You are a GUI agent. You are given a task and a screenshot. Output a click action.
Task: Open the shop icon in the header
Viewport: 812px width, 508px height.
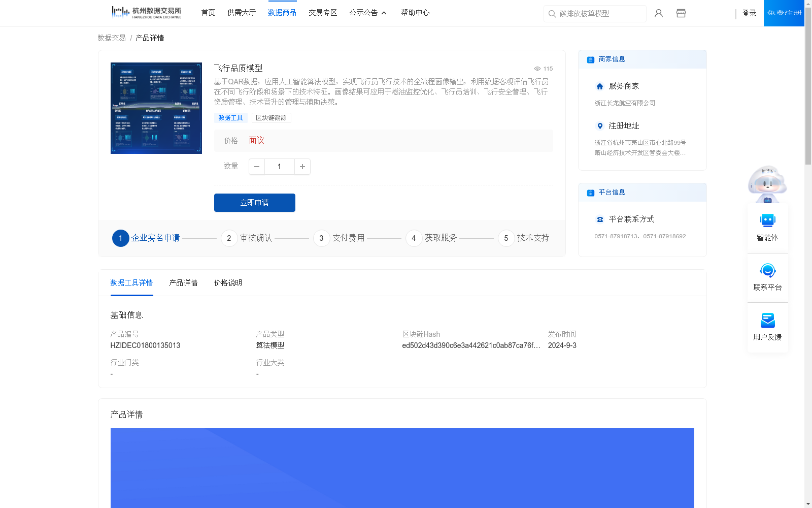tap(681, 13)
